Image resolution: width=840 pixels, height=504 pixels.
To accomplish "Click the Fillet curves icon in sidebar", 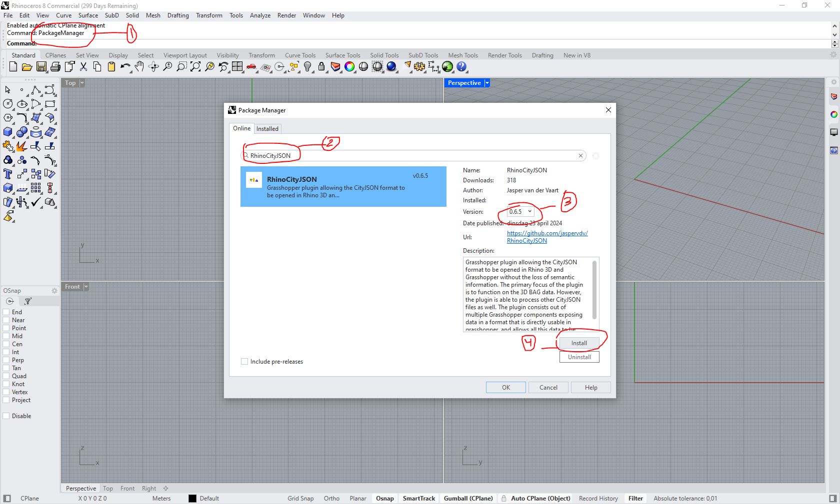I will (x=22, y=118).
